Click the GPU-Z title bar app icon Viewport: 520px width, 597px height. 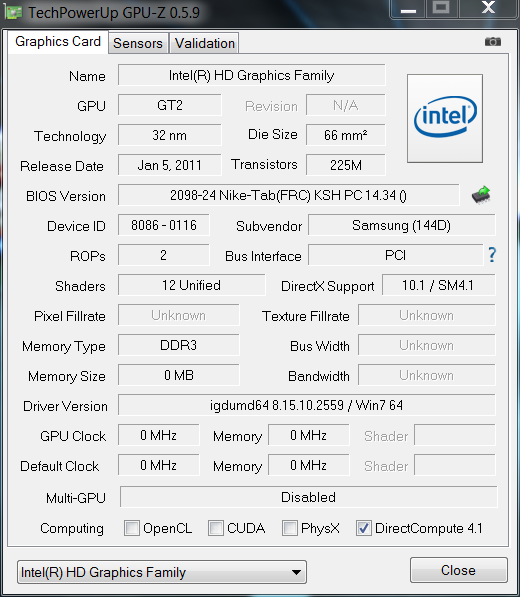[13, 12]
